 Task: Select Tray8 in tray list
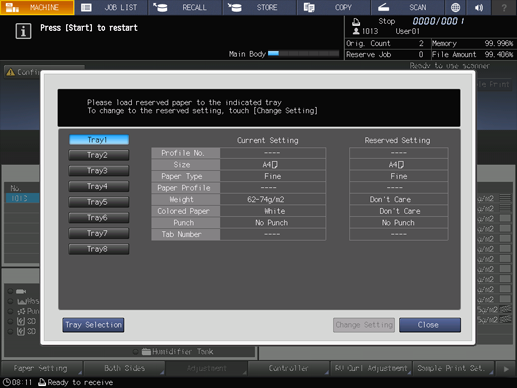(x=99, y=249)
